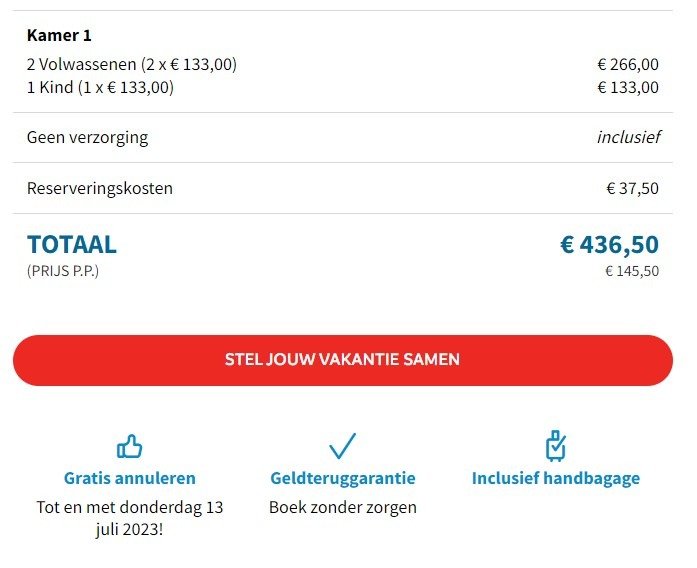Click the € 37,50 reservation cost amount
The height and width of the screenshot is (568, 697).
click(632, 188)
